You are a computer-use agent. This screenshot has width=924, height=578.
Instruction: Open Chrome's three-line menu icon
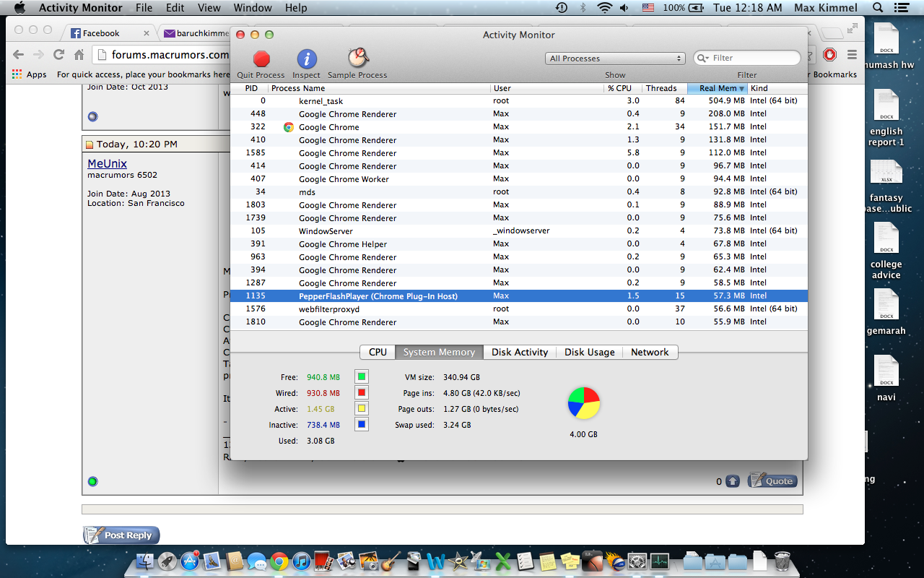(853, 54)
